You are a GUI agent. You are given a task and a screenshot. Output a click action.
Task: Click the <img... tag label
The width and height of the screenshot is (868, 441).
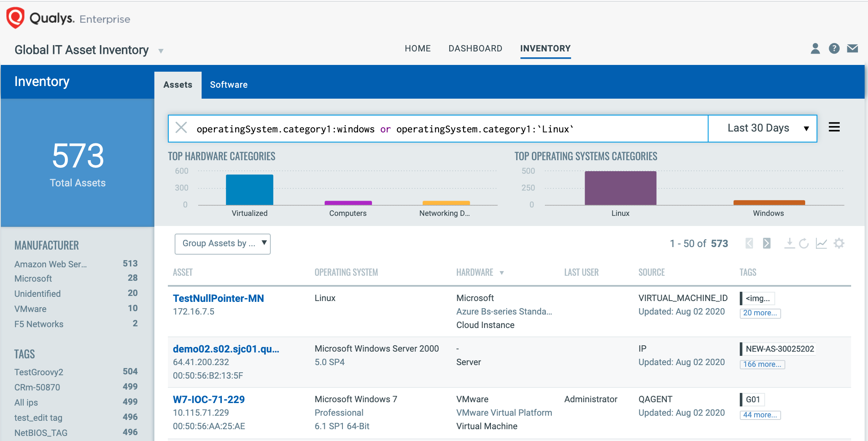point(757,298)
